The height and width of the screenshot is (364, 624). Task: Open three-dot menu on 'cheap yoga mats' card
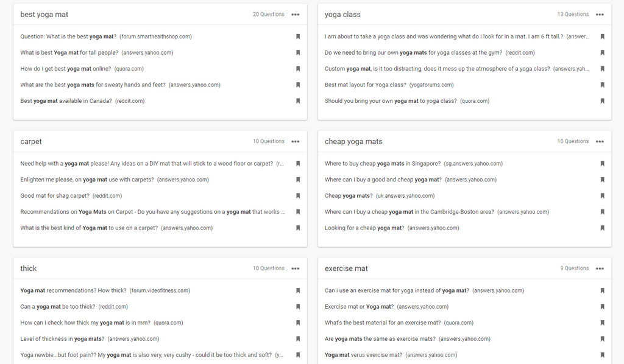pos(600,142)
